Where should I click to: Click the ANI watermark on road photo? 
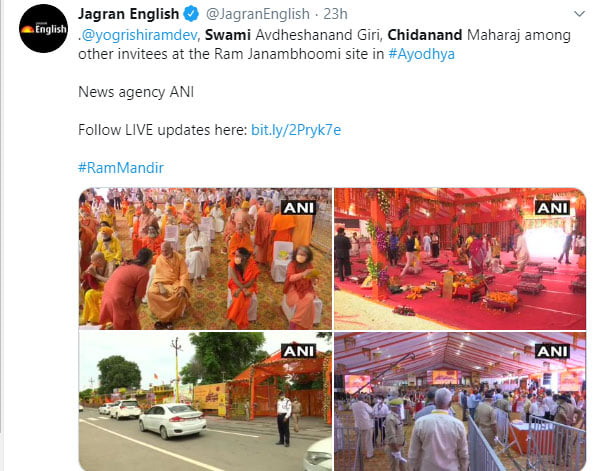(299, 351)
